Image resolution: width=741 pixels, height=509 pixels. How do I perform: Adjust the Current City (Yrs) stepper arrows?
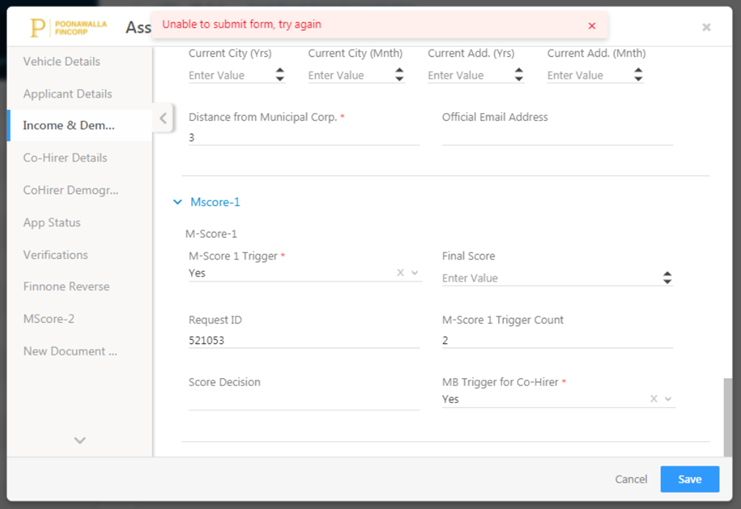coord(280,75)
